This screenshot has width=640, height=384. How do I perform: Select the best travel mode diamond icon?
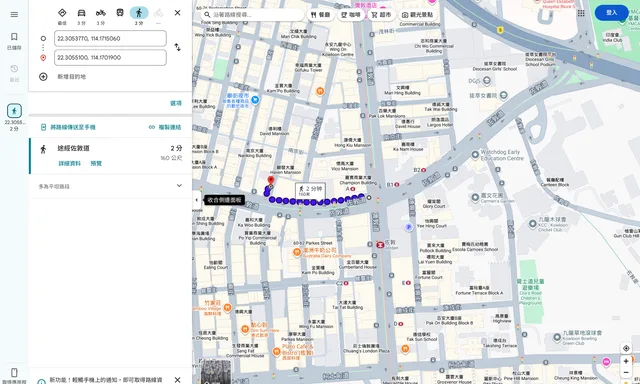click(62, 13)
